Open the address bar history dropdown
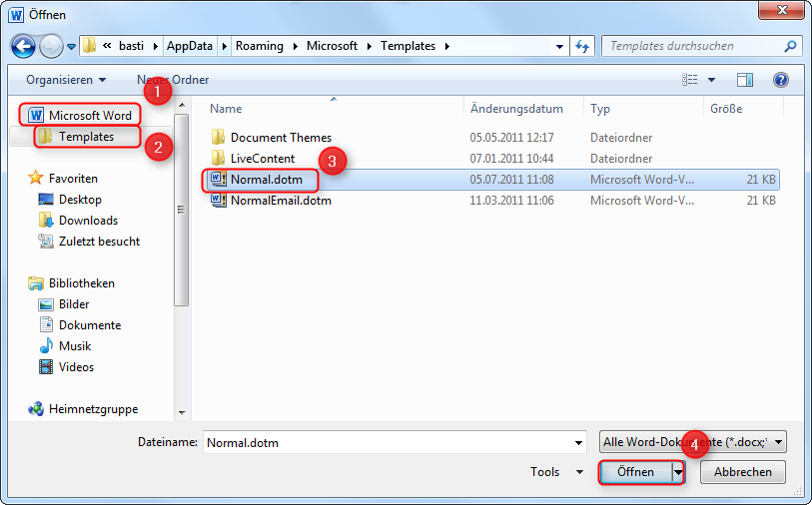This screenshot has width=812, height=505. pyautogui.click(x=559, y=47)
